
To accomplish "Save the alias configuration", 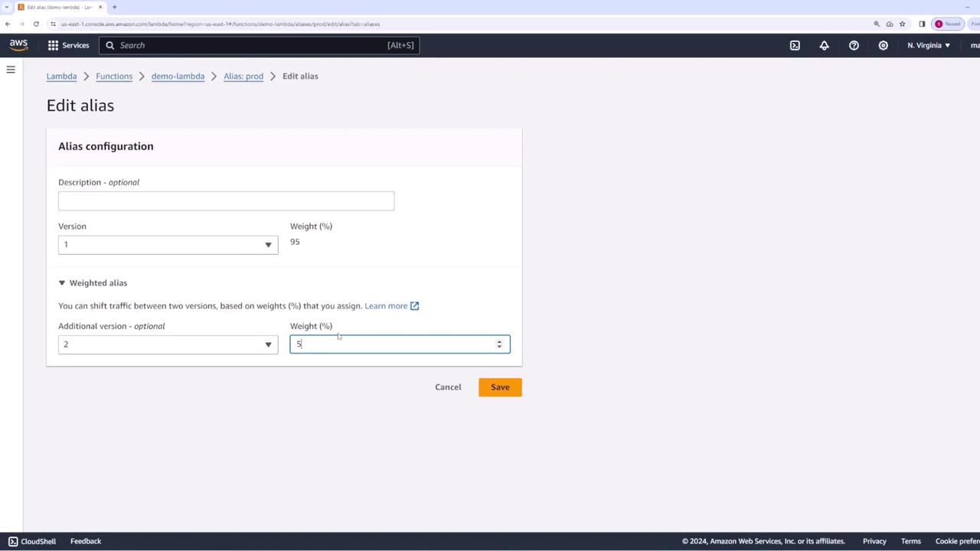I will click(500, 387).
